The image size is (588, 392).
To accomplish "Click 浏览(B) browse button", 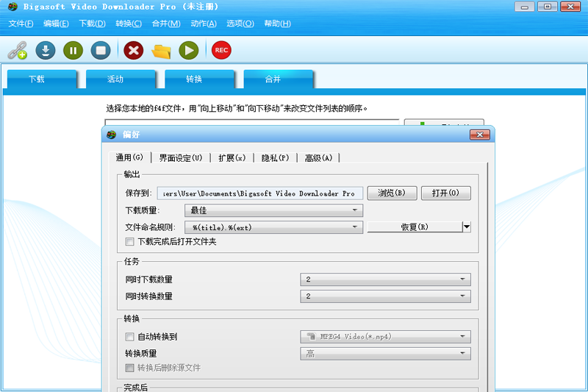I will [x=392, y=193].
